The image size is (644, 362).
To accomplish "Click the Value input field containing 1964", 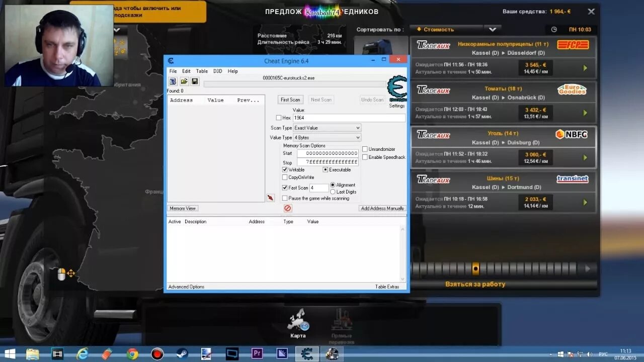I will (x=349, y=118).
